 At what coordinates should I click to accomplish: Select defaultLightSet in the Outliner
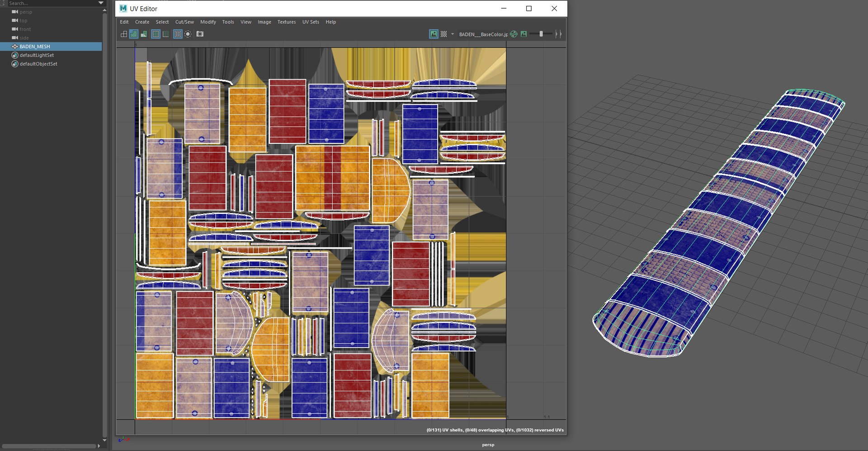[37, 55]
